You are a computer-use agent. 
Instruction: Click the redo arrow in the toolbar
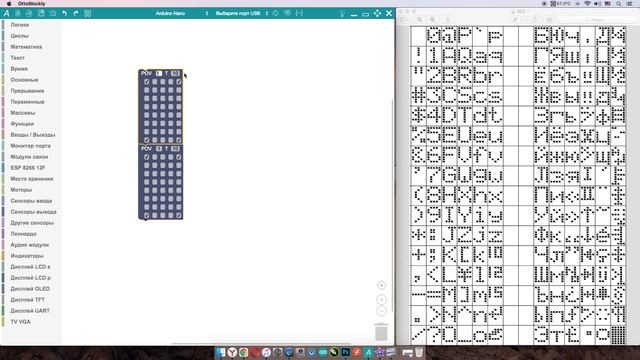pos(76,13)
